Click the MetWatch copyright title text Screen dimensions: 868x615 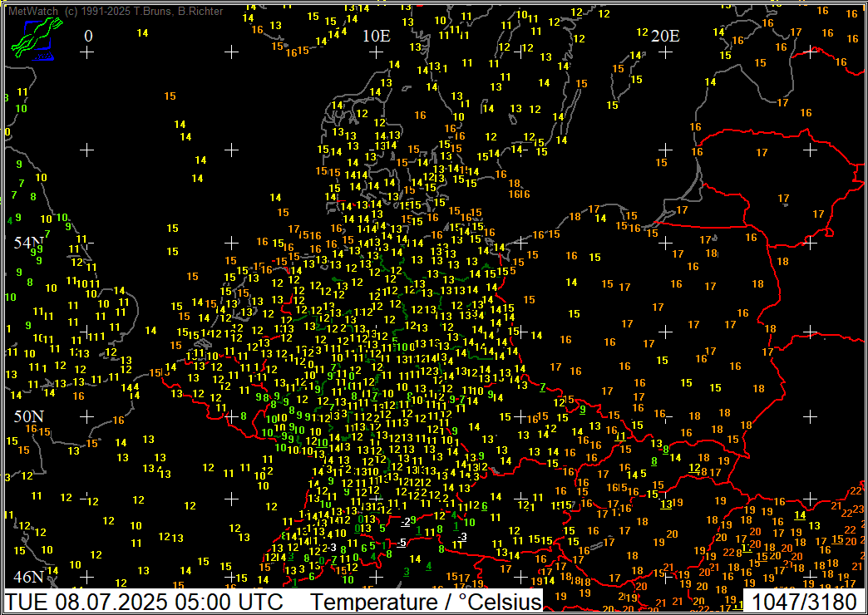[x=116, y=11]
